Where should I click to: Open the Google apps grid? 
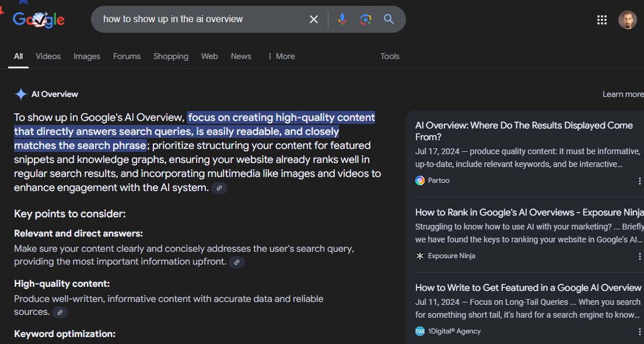pos(602,20)
